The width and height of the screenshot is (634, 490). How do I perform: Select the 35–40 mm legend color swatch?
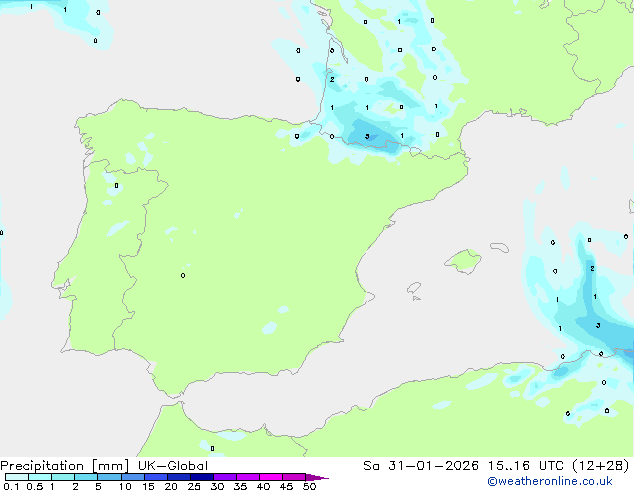coord(247,477)
